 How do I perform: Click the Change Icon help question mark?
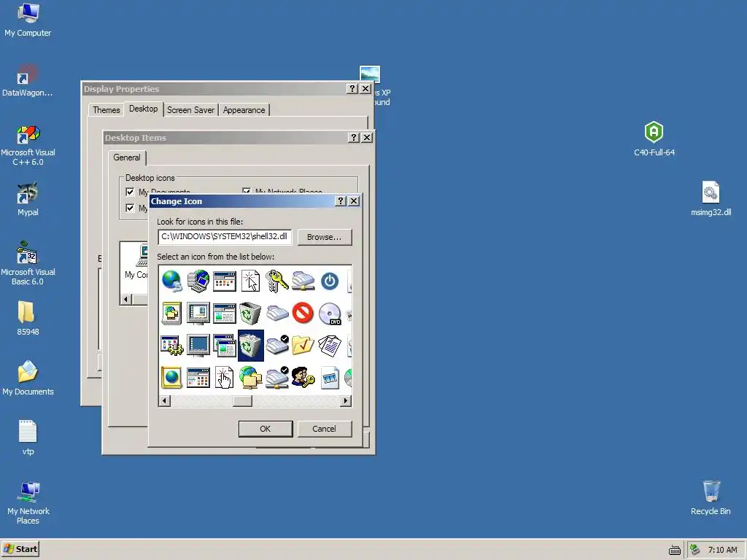point(340,201)
